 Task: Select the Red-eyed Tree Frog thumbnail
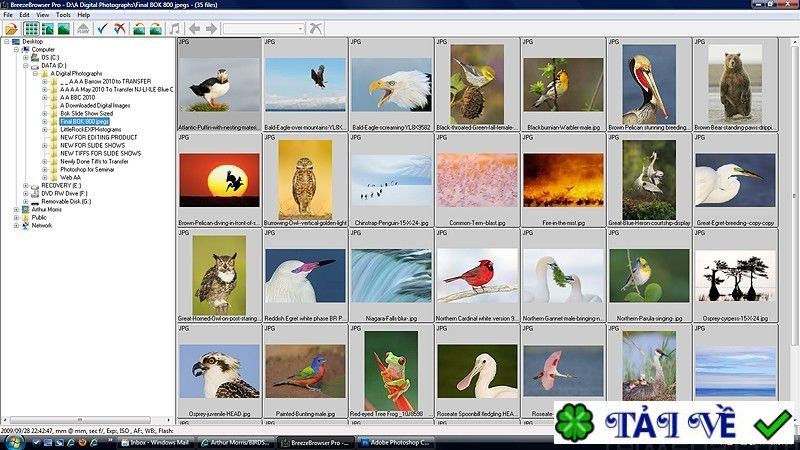[391, 371]
